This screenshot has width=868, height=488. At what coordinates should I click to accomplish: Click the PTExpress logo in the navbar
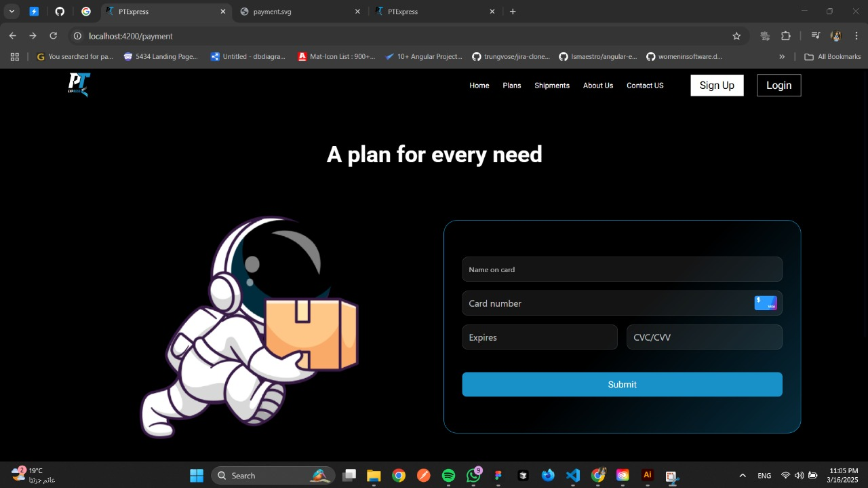pos(78,85)
